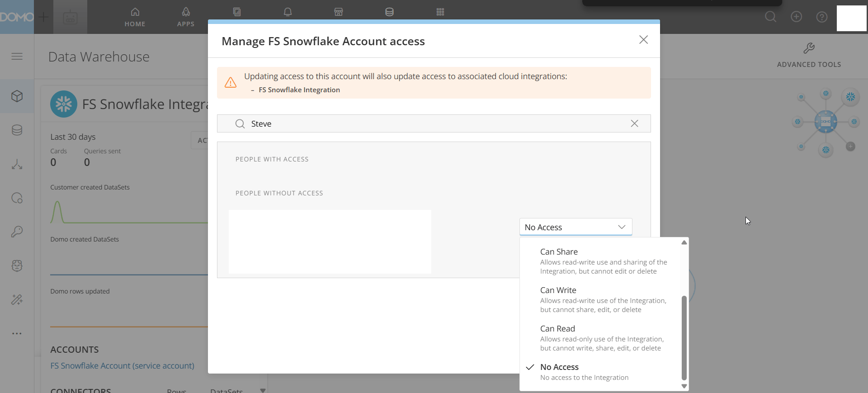Open the more grid icon in the top navigation
868x393 pixels.
pos(440,12)
